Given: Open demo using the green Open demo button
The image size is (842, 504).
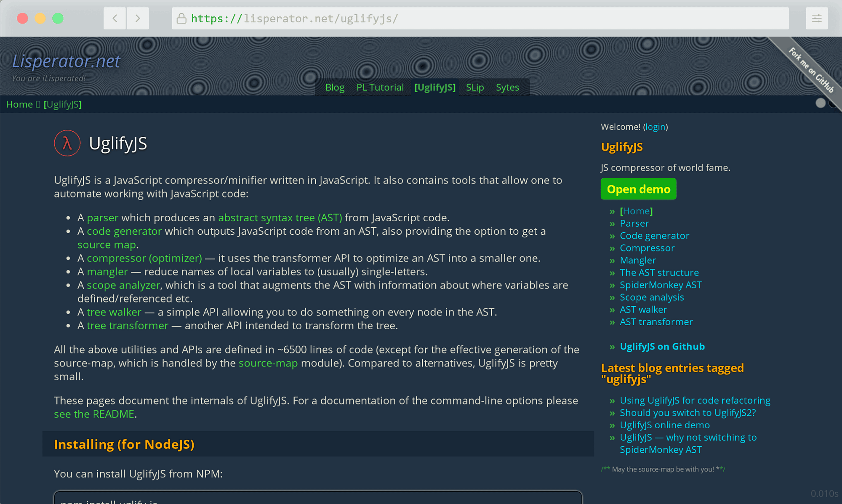Looking at the screenshot, I should point(639,190).
